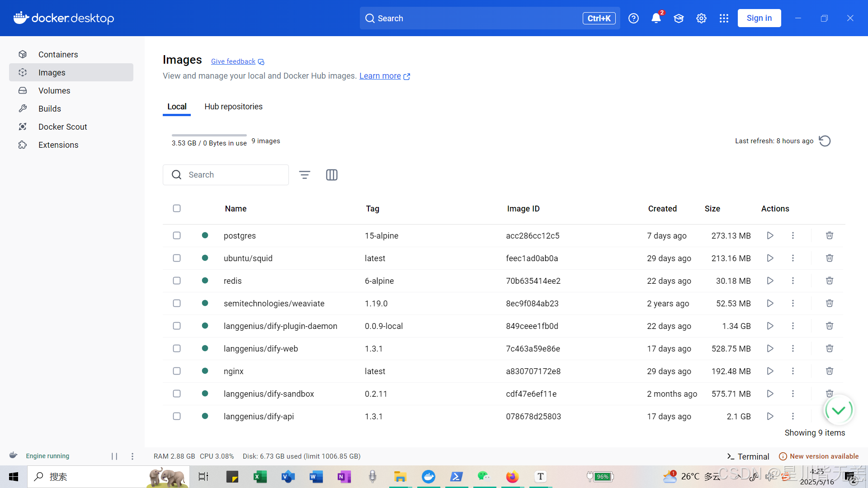Run the postgres image

pos(770,235)
